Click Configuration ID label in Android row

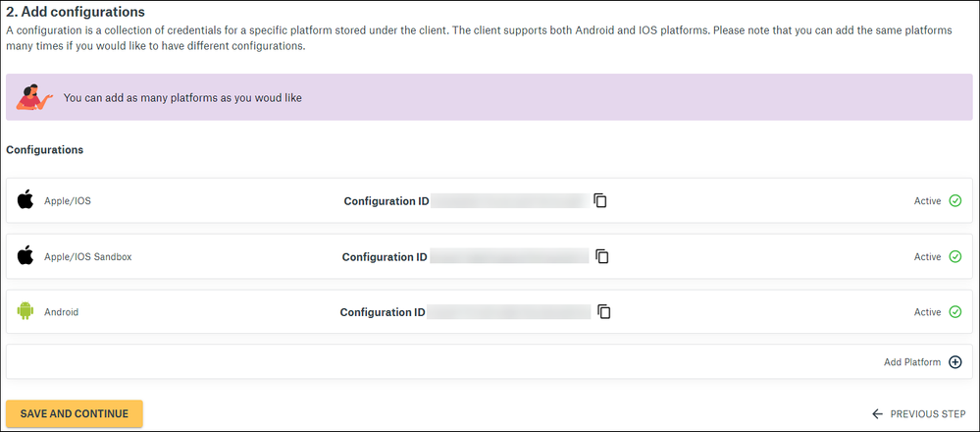(x=383, y=312)
